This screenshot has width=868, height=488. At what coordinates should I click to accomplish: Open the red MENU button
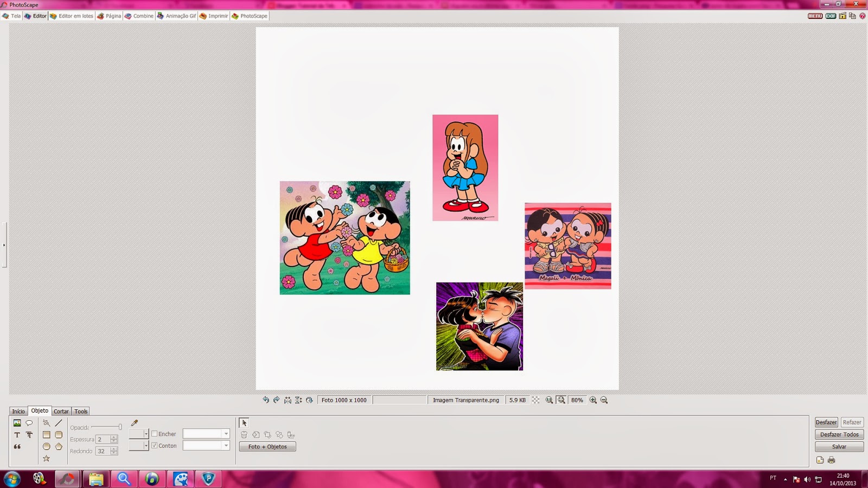point(815,16)
